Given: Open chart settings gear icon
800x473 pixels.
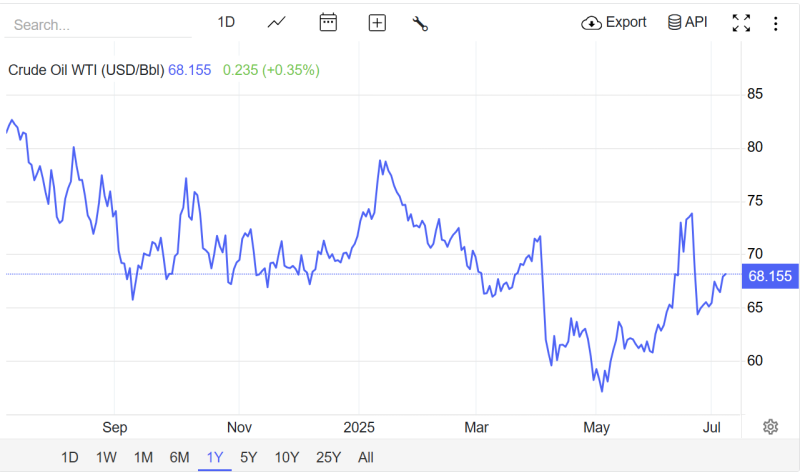Looking at the screenshot, I should 770,427.
